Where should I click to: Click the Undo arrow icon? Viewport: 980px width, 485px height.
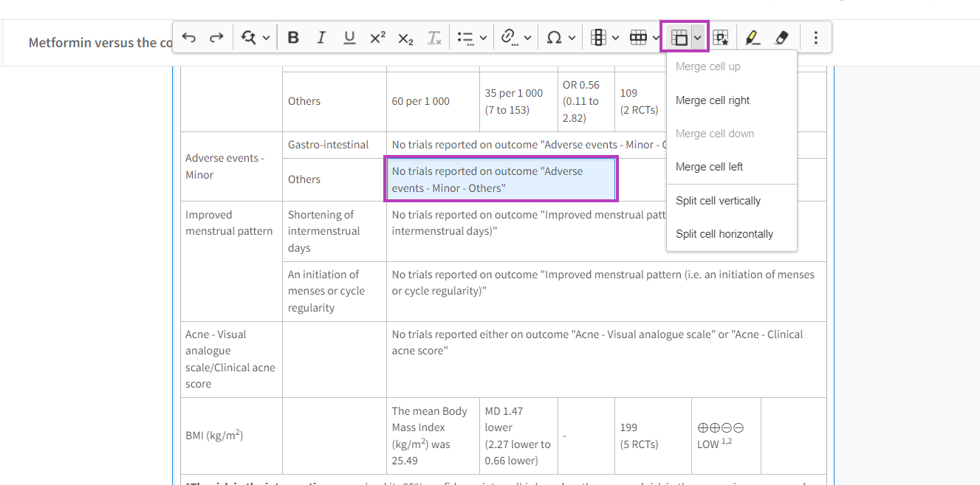pos(189,38)
